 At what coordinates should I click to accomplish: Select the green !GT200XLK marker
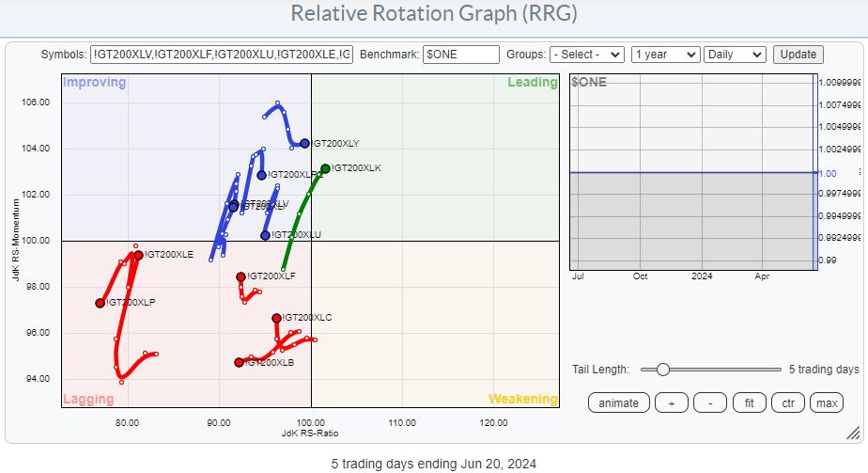point(325,169)
